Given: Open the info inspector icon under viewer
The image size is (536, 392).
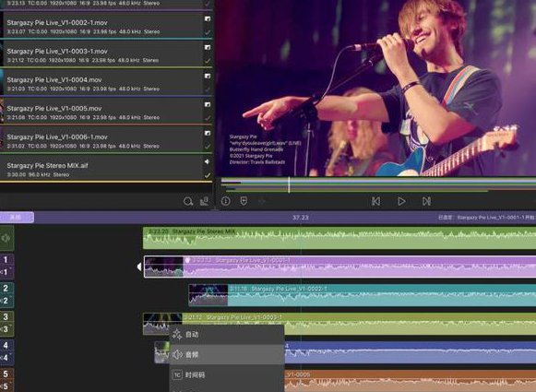Looking at the screenshot, I should click(226, 201).
